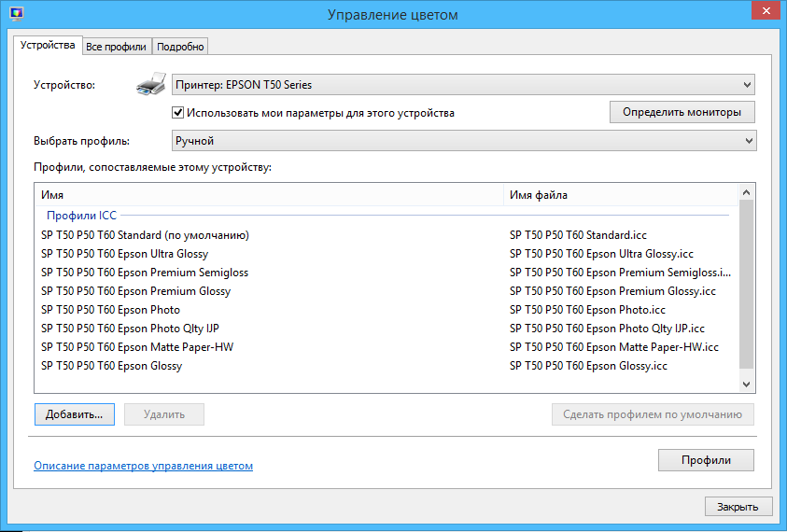
Task: Collapse the Профили ICC group header
Action: click(x=81, y=216)
